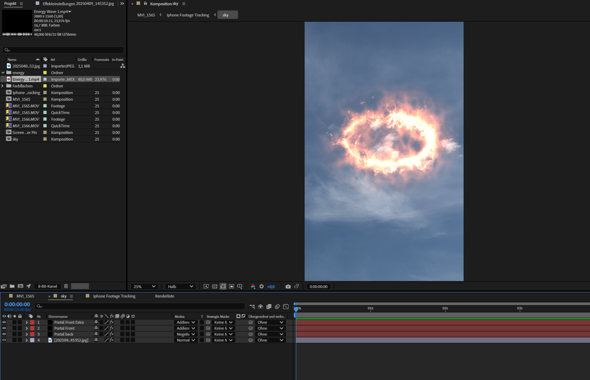
Task: Click the MVI_1565 breadcrumb in viewer
Action: click(146, 15)
